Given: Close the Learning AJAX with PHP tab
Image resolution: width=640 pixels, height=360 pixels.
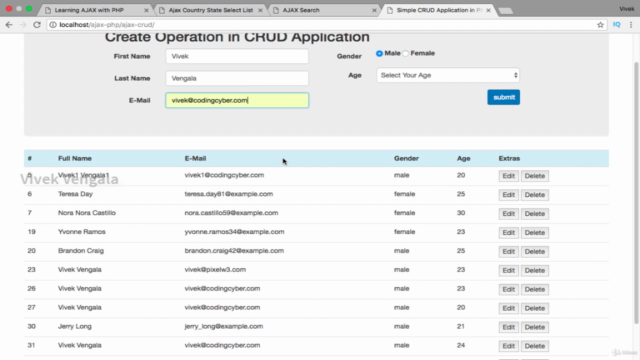Looking at the screenshot, I should click(x=146, y=10).
